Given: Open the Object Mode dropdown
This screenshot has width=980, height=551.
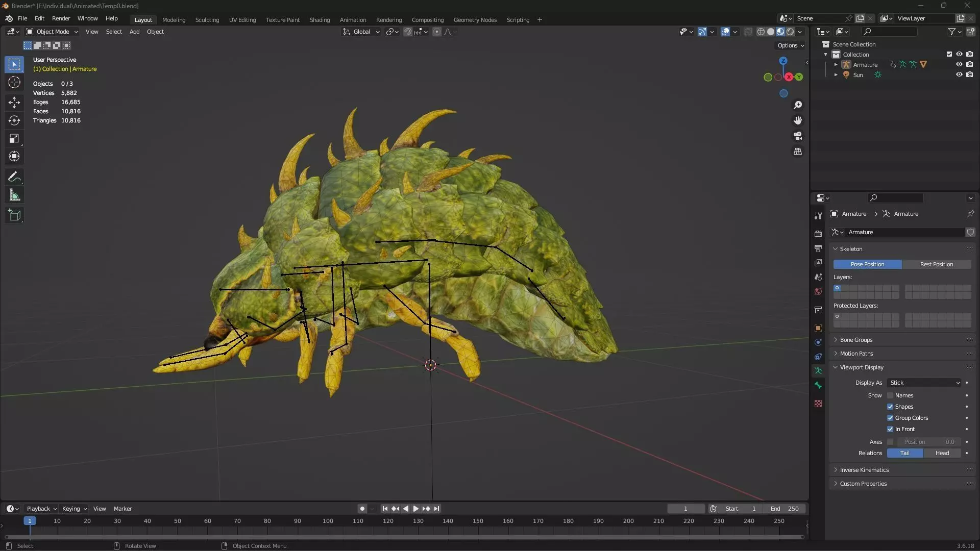Looking at the screenshot, I should click(52, 32).
